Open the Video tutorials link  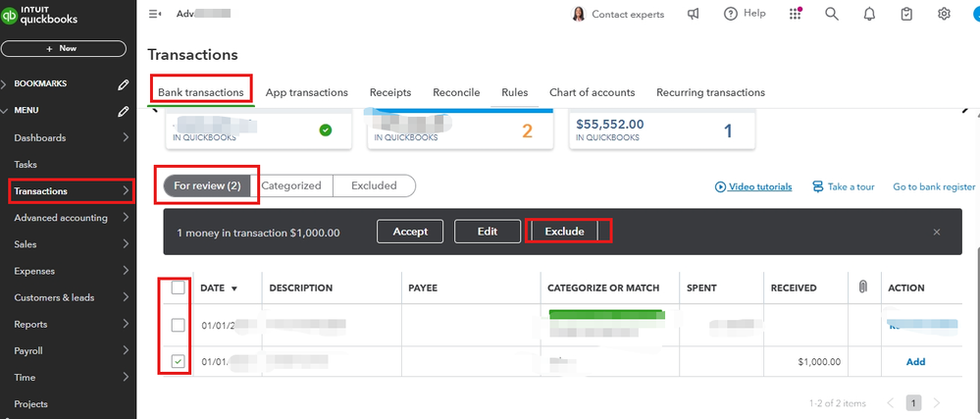click(x=753, y=186)
